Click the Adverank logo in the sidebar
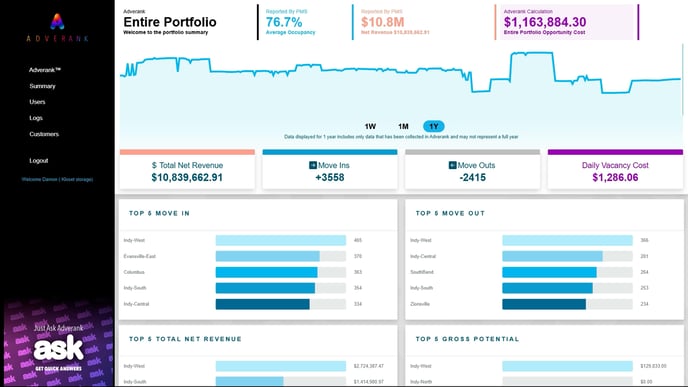The image size is (688, 387). (x=57, y=27)
